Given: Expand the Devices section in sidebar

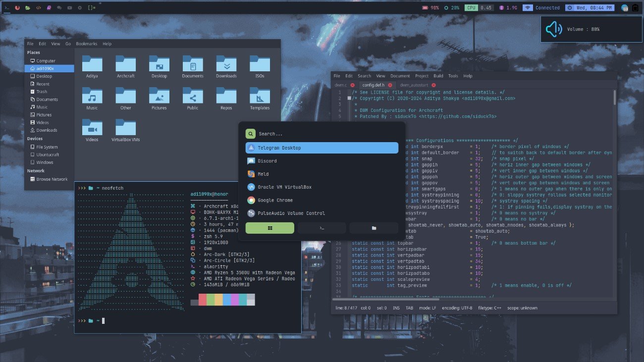Looking at the screenshot, I should [x=36, y=139].
